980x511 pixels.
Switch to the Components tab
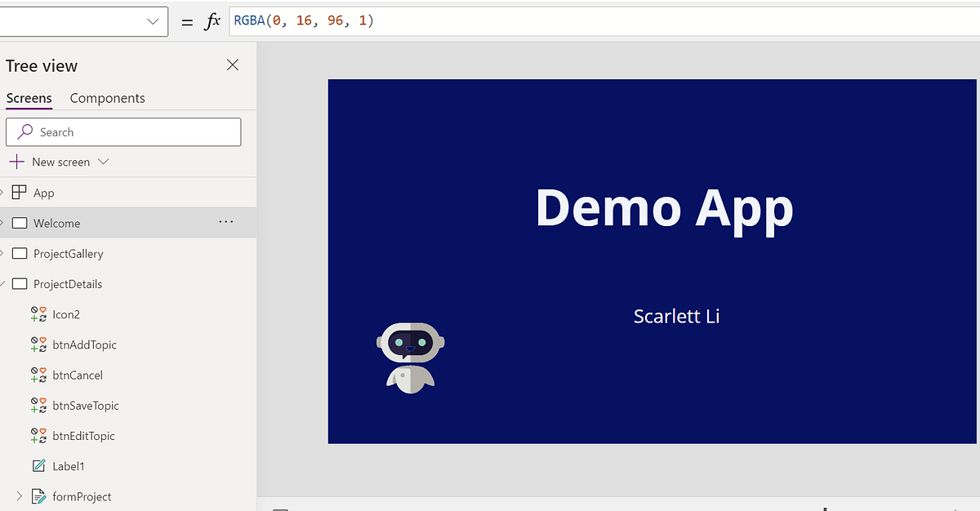tap(107, 97)
